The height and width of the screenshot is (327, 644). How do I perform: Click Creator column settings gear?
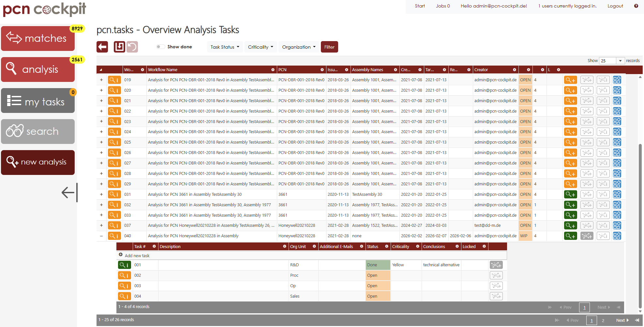tap(515, 70)
